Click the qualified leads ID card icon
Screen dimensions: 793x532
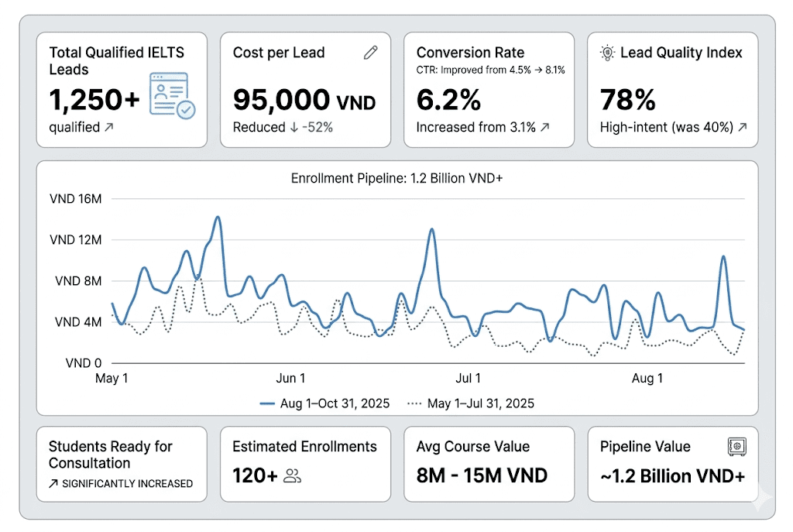point(173,95)
